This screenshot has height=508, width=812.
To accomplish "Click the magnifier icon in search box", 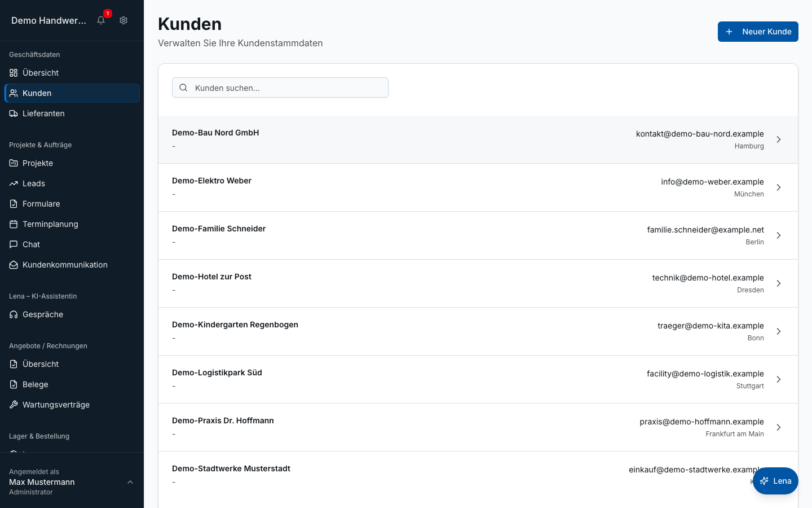I will (x=183, y=87).
